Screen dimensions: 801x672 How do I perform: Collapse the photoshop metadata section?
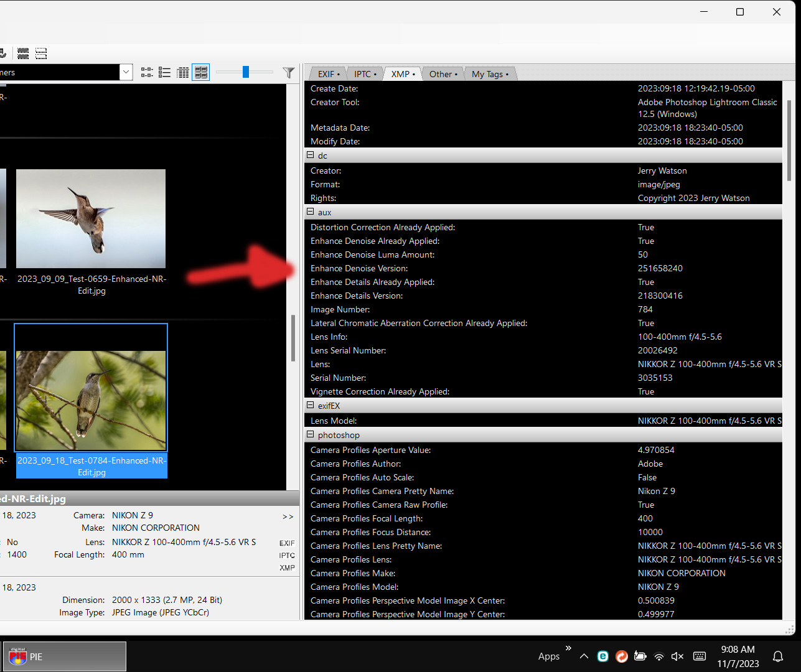point(311,434)
